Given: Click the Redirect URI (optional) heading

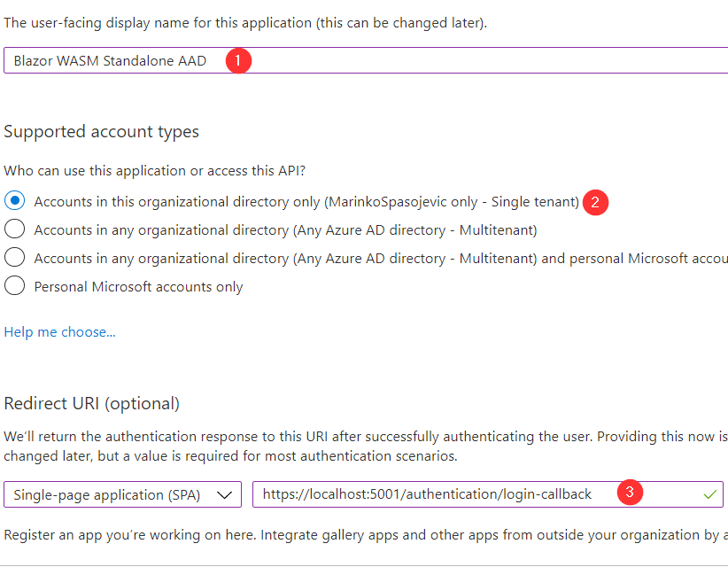Looking at the screenshot, I should 92,404.
